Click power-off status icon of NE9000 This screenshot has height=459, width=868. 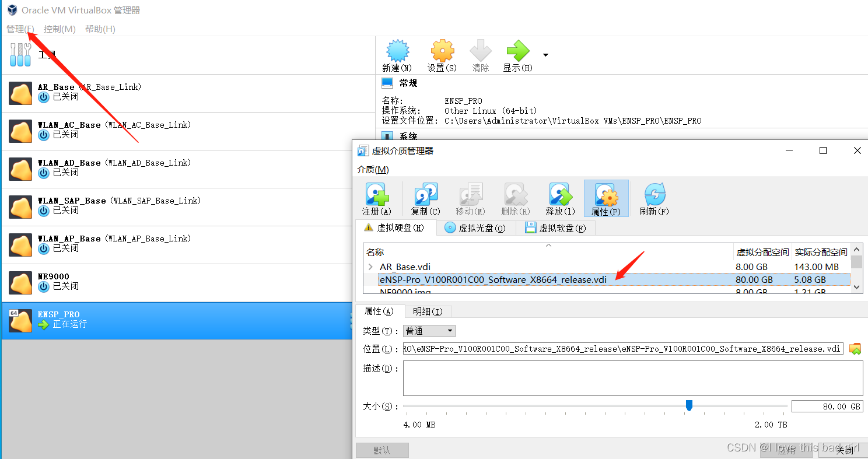(44, 287)
